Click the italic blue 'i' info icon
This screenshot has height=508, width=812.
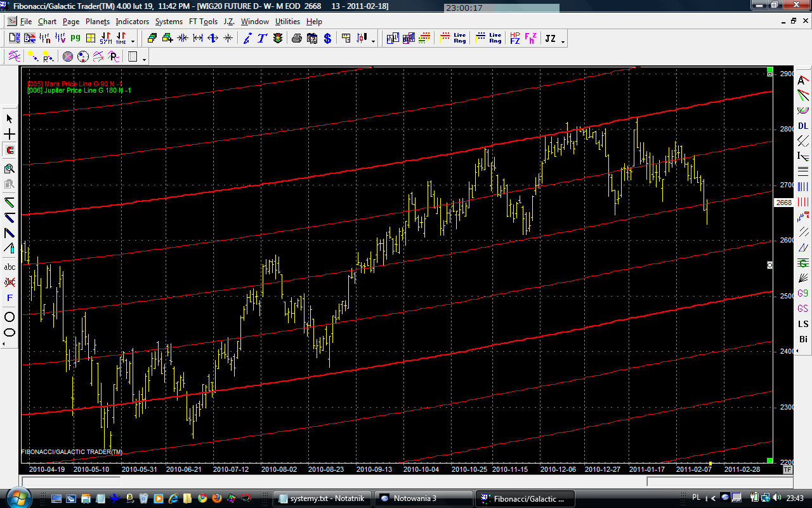(247, 39)
